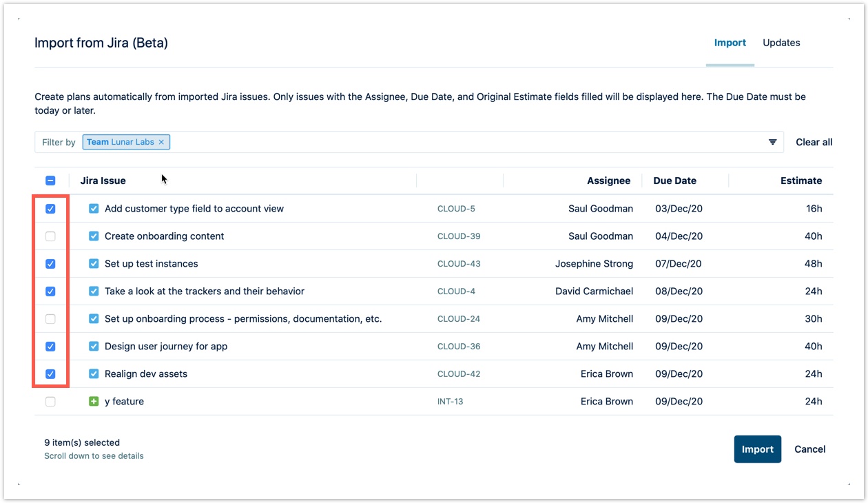Select the y feature row checkbox
This screenshot has width=868, height=503.
point(50,402)
